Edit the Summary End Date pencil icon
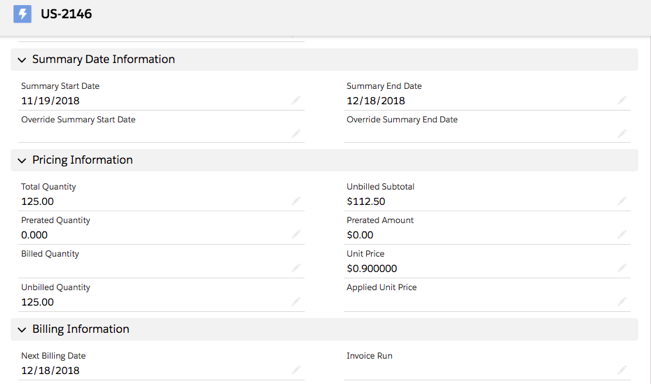 tap(622, 100)
